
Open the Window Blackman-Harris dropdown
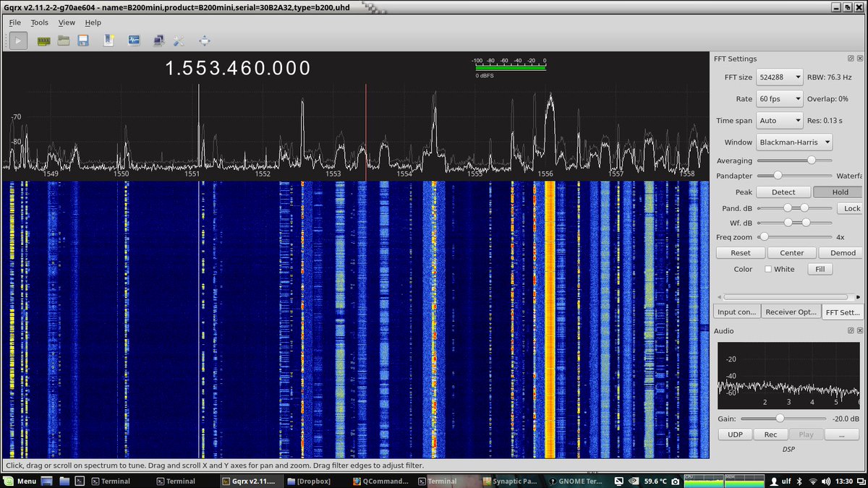794,142
